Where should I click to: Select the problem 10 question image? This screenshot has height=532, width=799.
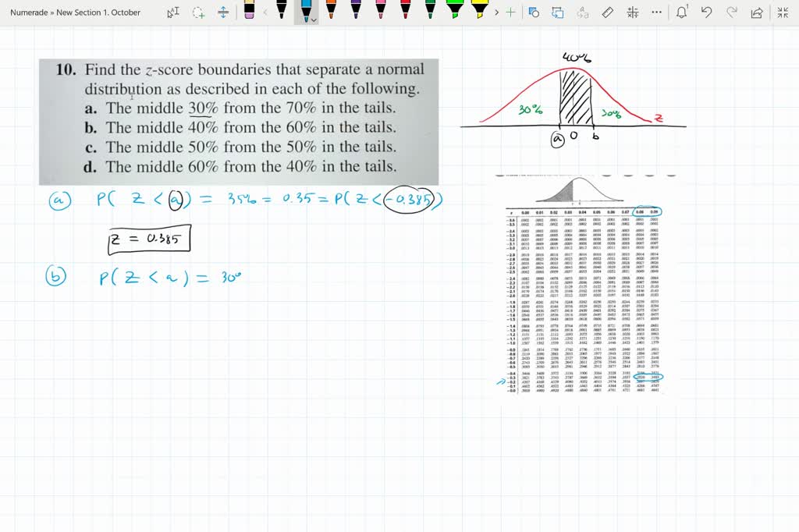click(x=239, y=122)
